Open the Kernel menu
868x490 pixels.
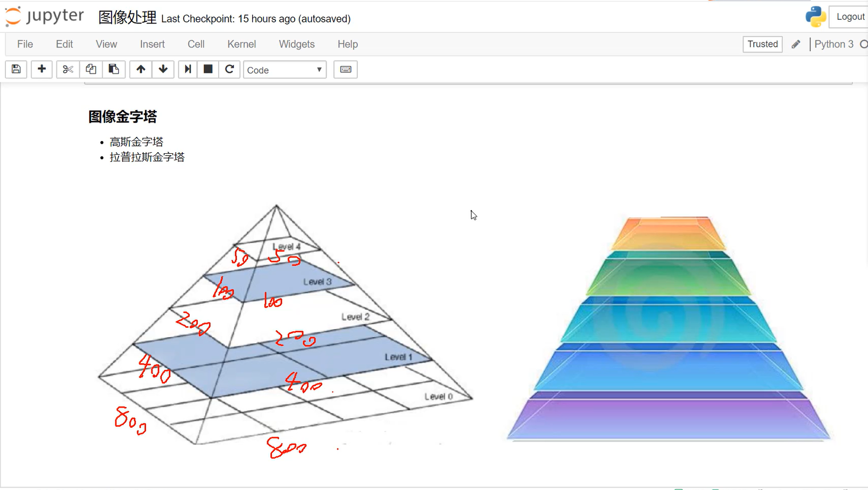point(241,44)
